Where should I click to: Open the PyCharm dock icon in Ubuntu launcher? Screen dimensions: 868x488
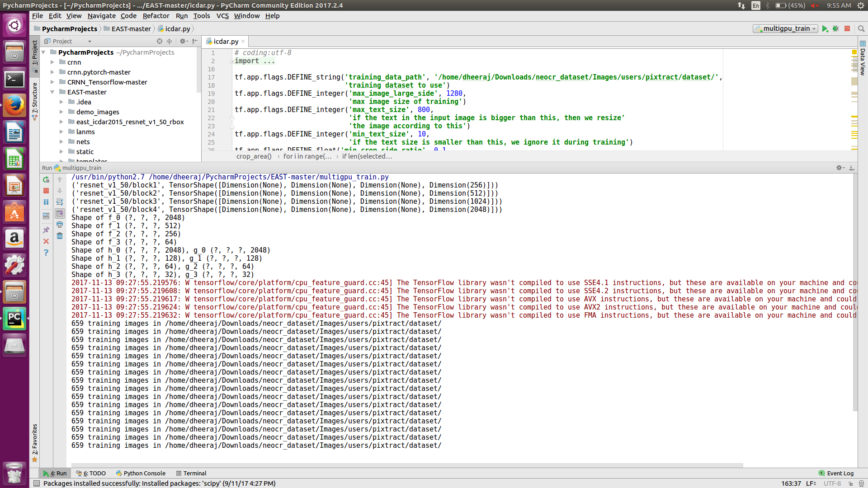(x=14, y=318)
